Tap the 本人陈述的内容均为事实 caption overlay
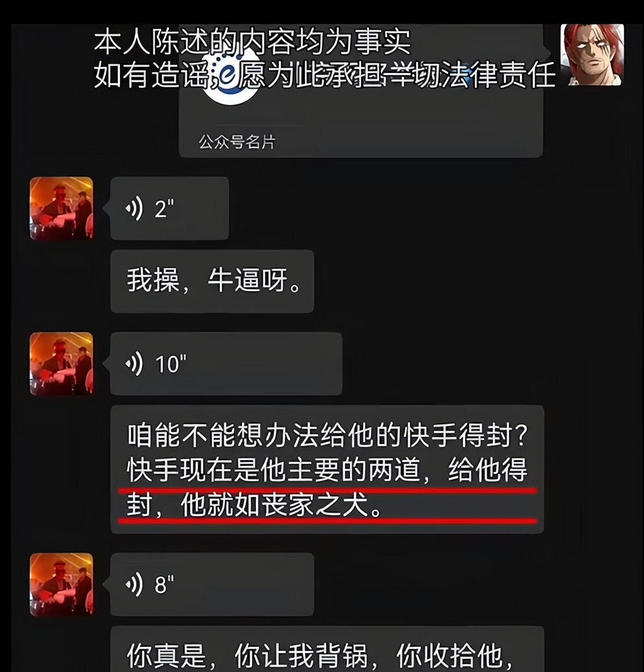Viewport: 644px width, 672px height. 252,42
